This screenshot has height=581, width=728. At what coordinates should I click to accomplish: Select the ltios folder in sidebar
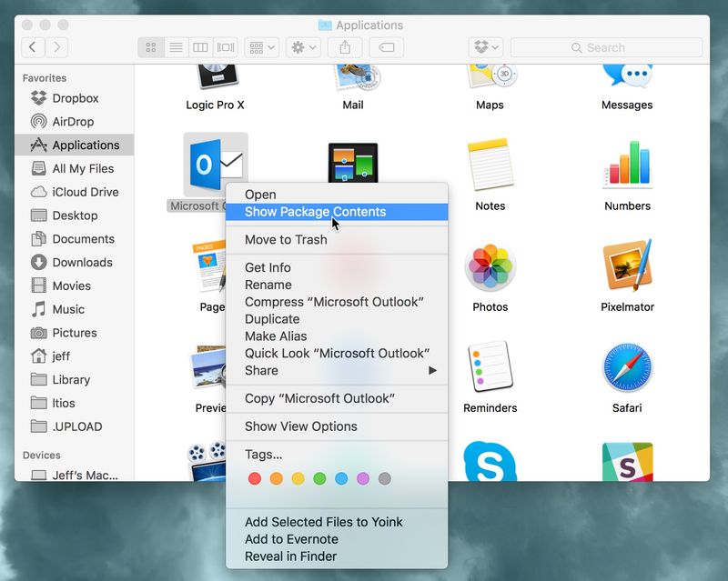click(x=75, y=403)
